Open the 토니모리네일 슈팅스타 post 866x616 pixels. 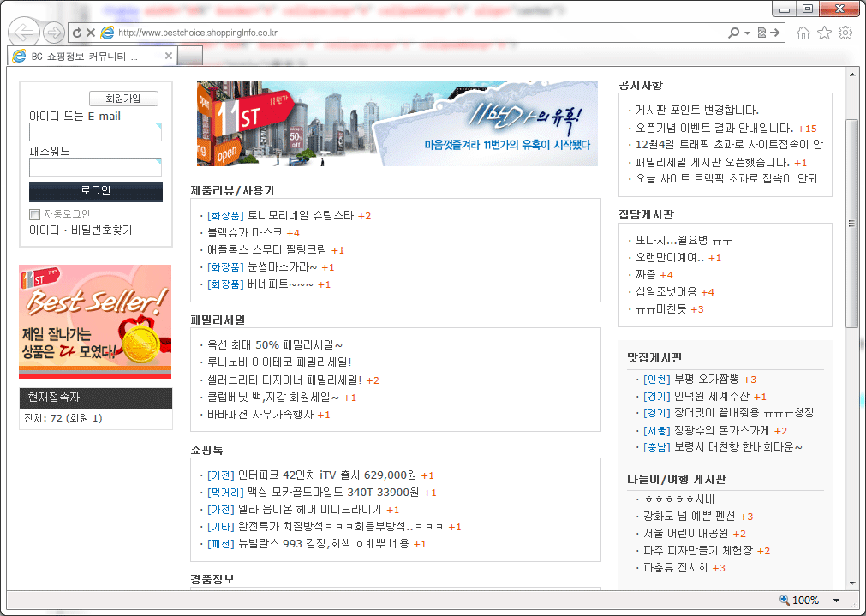[x=301, y=215]
